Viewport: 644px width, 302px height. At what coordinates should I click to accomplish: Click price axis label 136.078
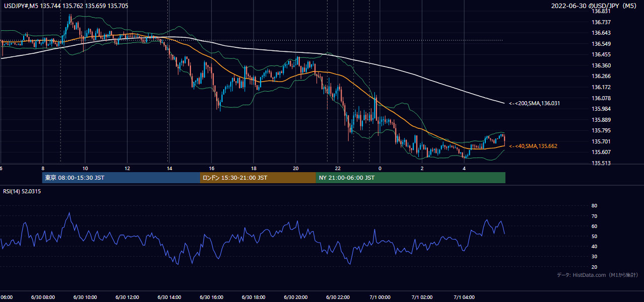601,98
